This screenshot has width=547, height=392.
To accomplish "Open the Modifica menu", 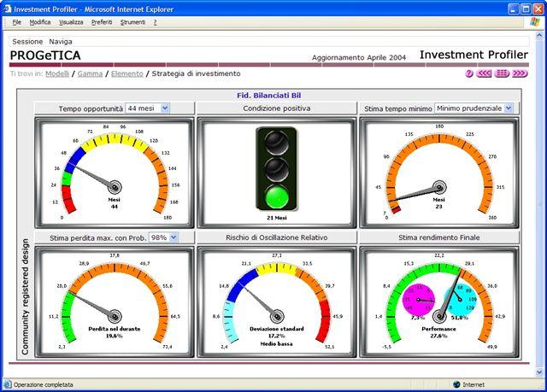I will point(40,22).
